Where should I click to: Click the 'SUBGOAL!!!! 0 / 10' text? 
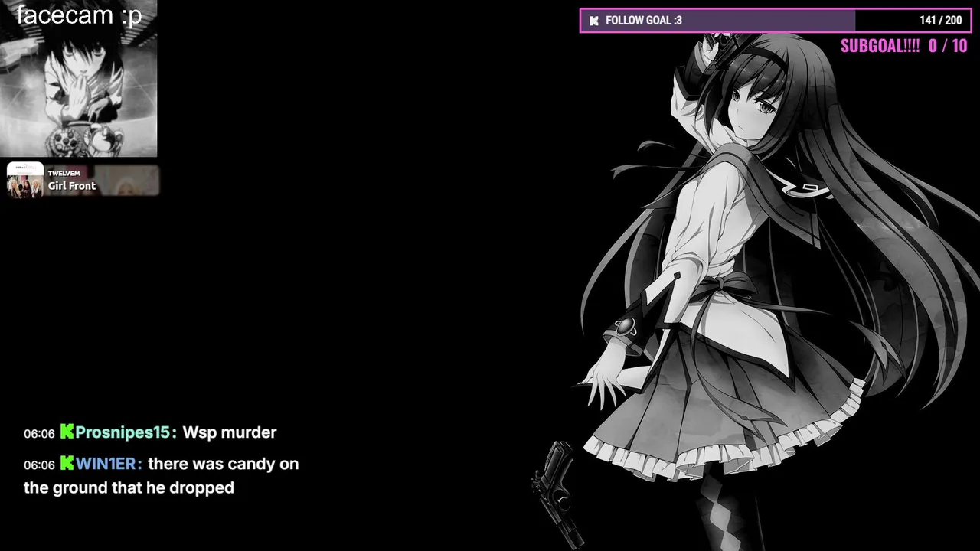904,46
